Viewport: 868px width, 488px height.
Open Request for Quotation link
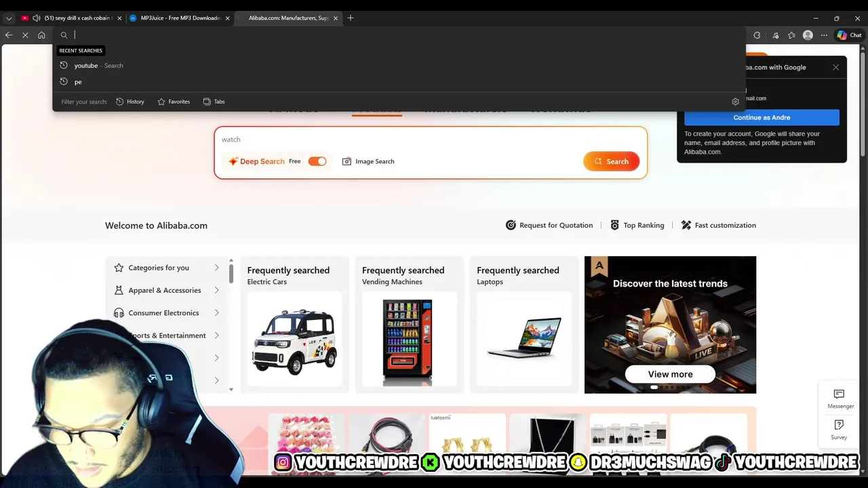point(549,225)
